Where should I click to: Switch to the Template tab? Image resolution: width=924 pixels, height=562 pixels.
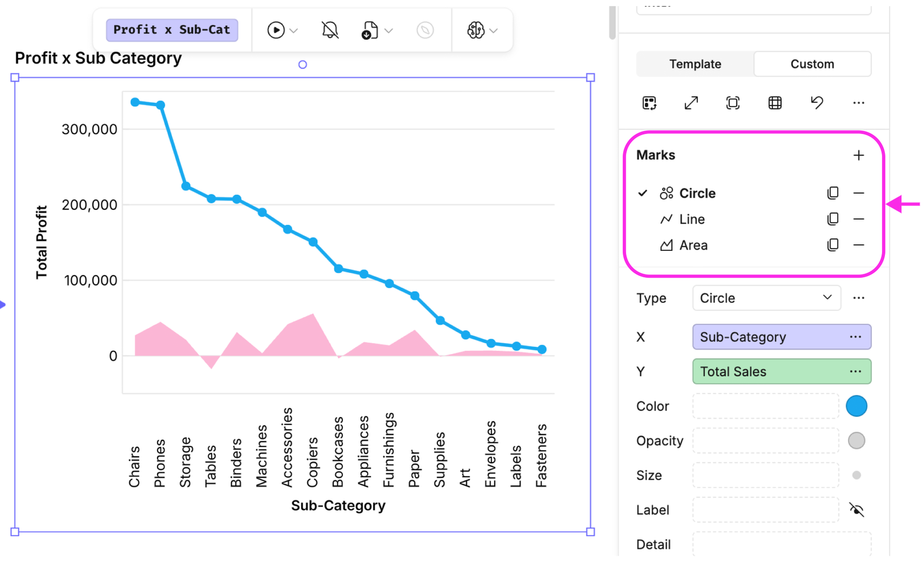tap(695, 64)
